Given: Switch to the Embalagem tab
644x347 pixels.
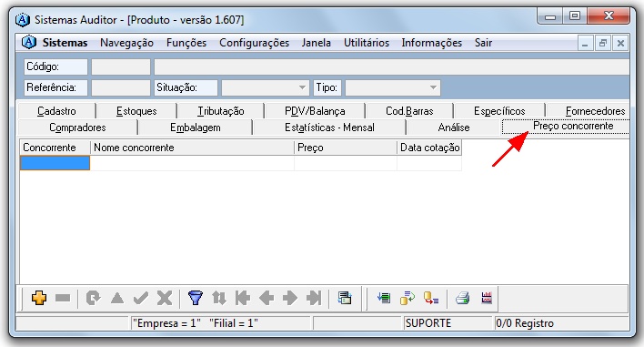Looking at the screenshot, I should click(x=195, y=128).
